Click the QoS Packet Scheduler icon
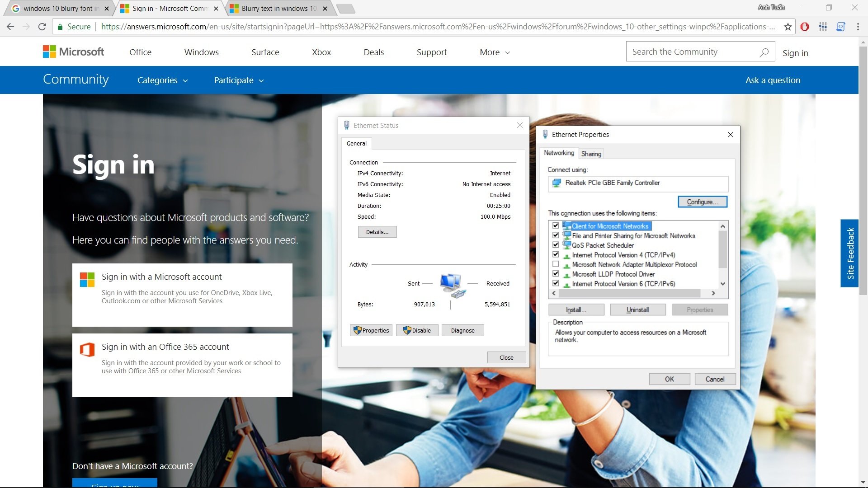 566,244
